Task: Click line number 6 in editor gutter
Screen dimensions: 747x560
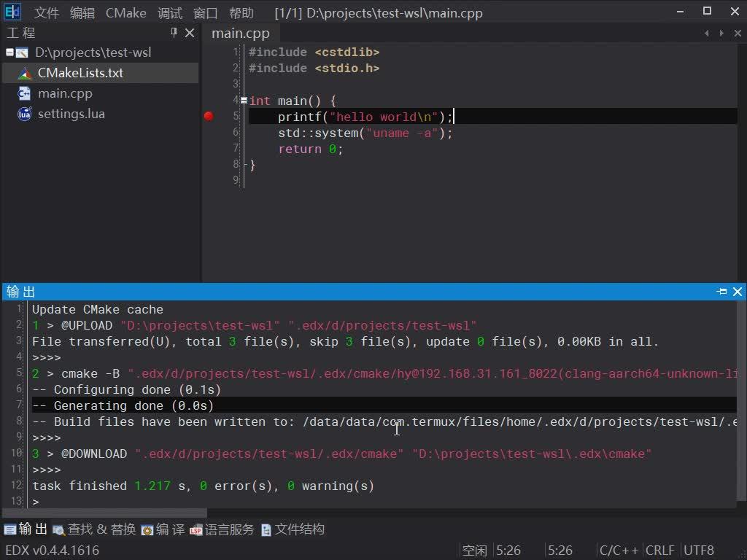Action: pos(236,132)
